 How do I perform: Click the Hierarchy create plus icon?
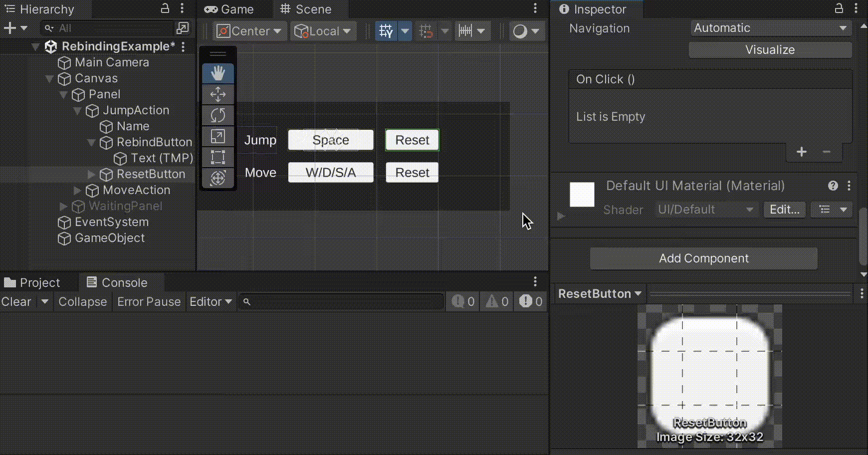tap(9, 28)
